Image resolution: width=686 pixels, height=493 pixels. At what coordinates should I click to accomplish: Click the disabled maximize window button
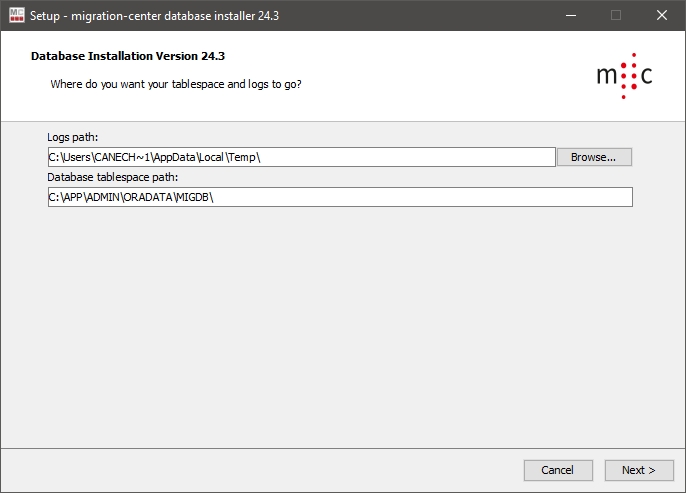[x=616, y=15]
